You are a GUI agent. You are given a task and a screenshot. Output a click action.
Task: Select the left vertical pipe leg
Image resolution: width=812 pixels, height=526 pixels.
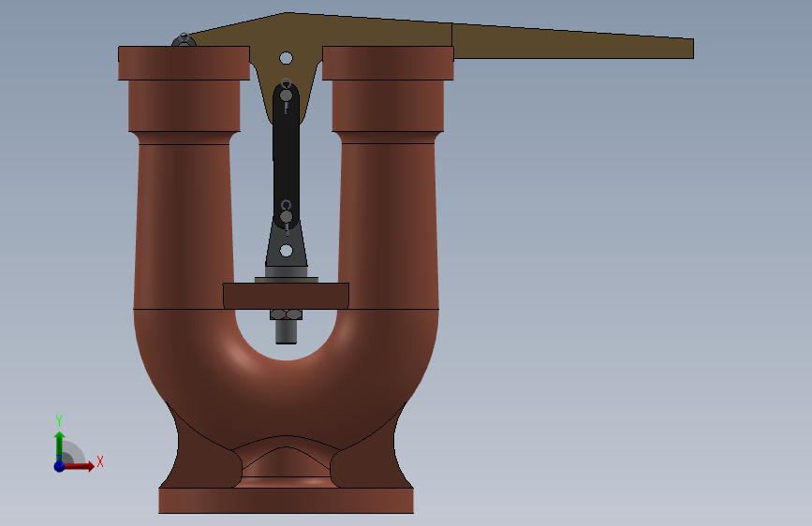[184, 226]
